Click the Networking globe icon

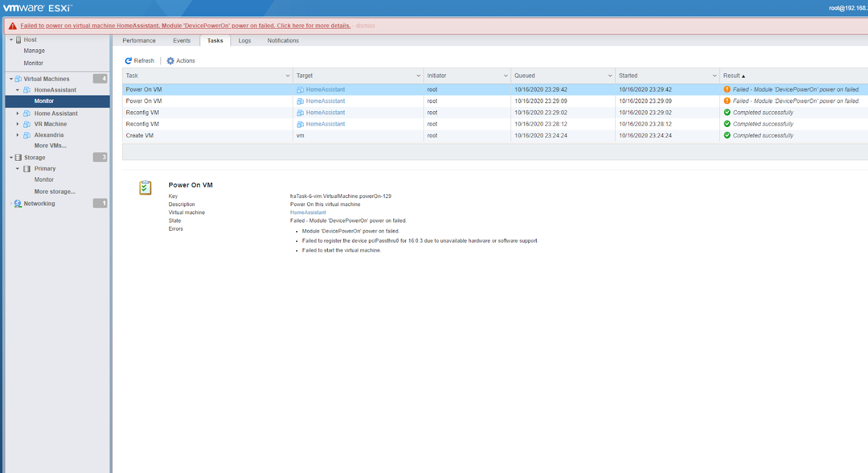click(x=18, y=203)
